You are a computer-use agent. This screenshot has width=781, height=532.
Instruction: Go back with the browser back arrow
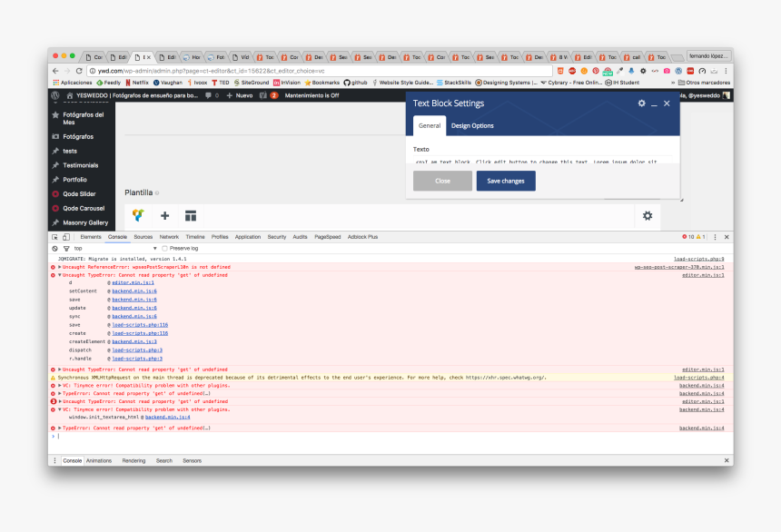coord(55,71)
